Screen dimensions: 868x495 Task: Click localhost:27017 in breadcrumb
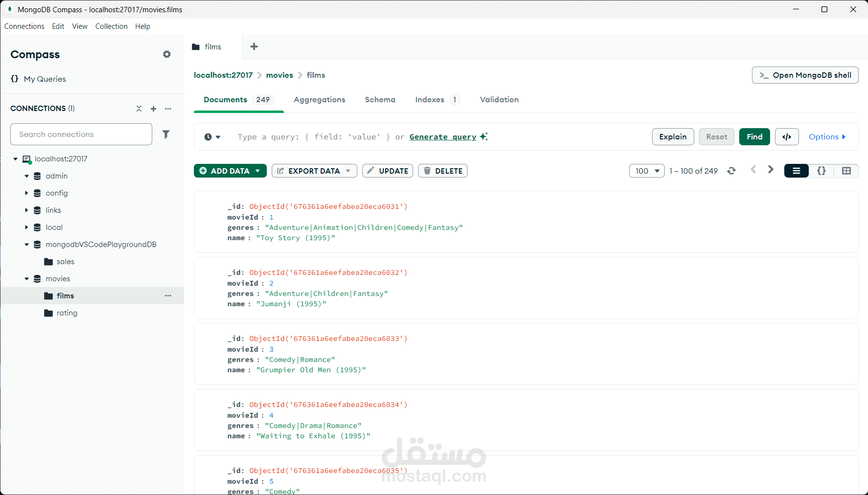coord(223,75)
